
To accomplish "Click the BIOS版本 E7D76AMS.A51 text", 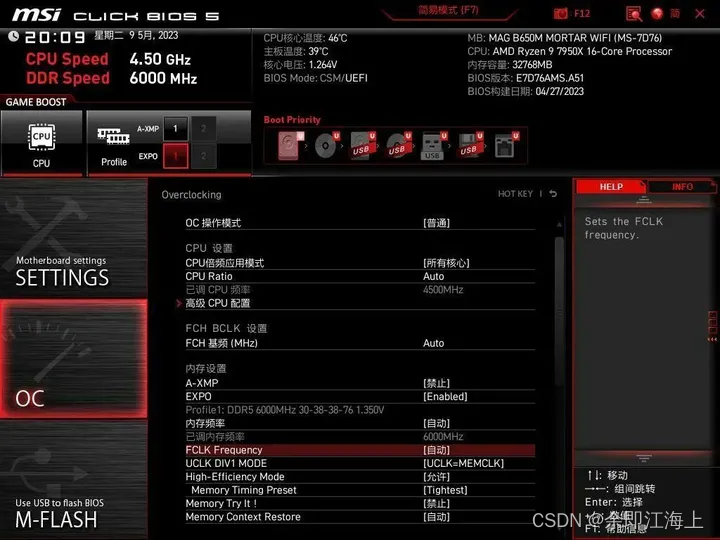I will pos(526,78).
